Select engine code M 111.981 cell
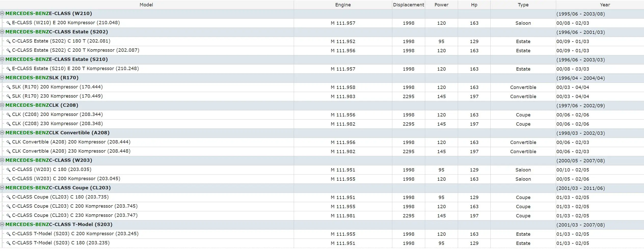This screenshot has height=251, width=644. click(x=343, y=216)
